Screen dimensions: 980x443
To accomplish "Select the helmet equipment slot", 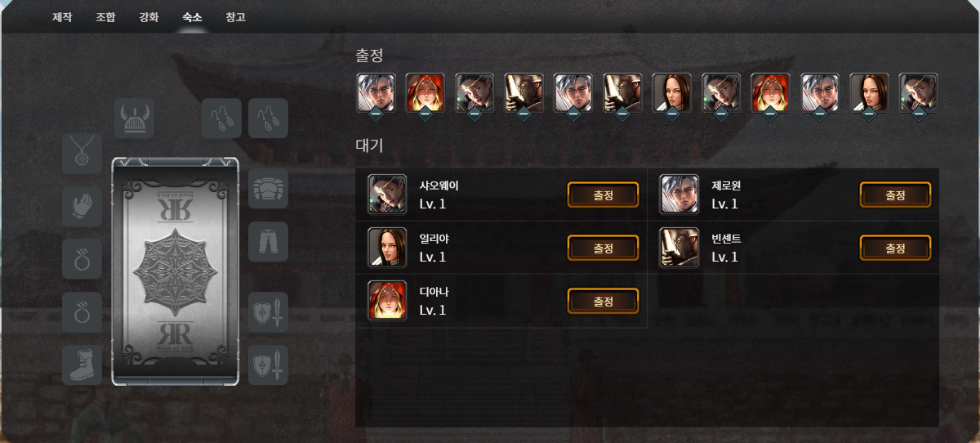I will [x=135, y=119].
